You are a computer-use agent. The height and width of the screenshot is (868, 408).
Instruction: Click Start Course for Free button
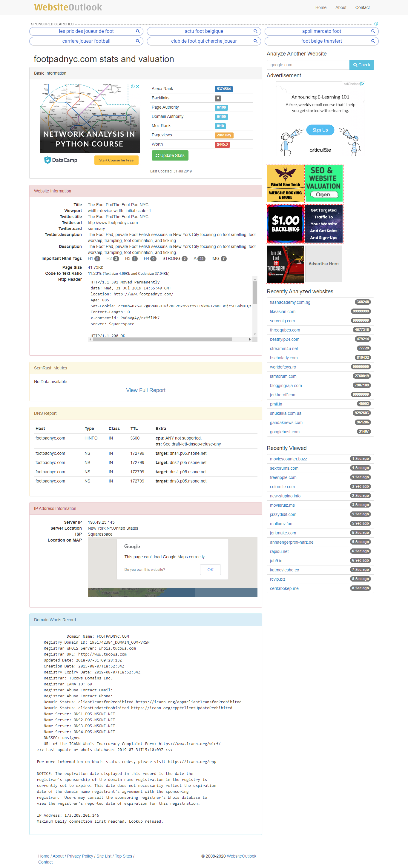116,160
